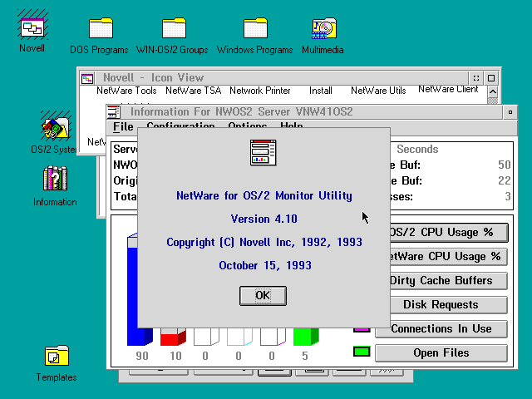Click the hide button of the Novell window

coord(476,78)
